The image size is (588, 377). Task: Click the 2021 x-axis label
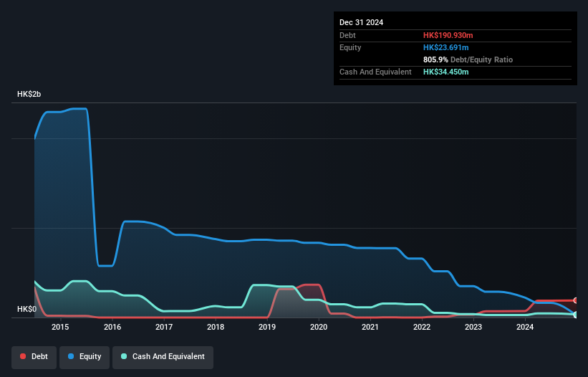pyautogui.click(x=370, y=327)
